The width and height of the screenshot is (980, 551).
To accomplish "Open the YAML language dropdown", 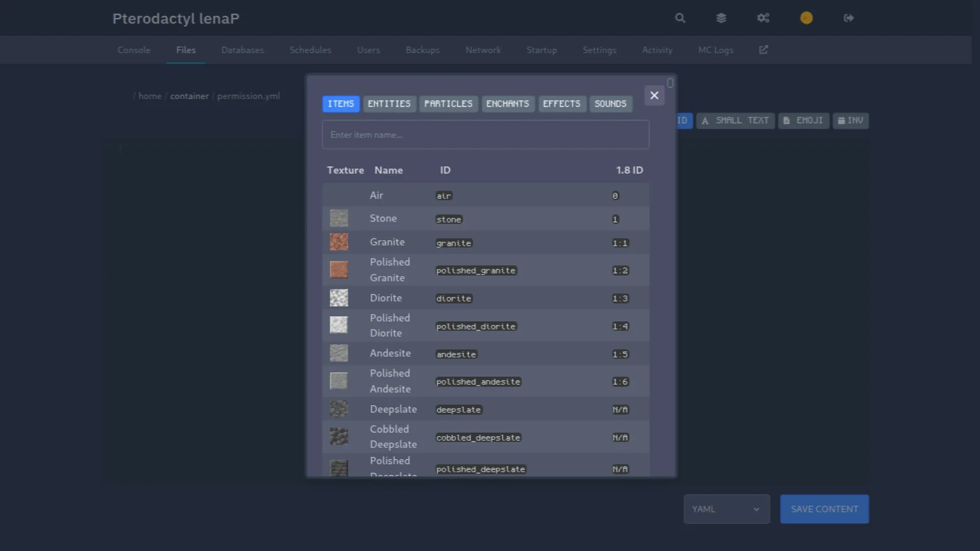I will point(726,509).
